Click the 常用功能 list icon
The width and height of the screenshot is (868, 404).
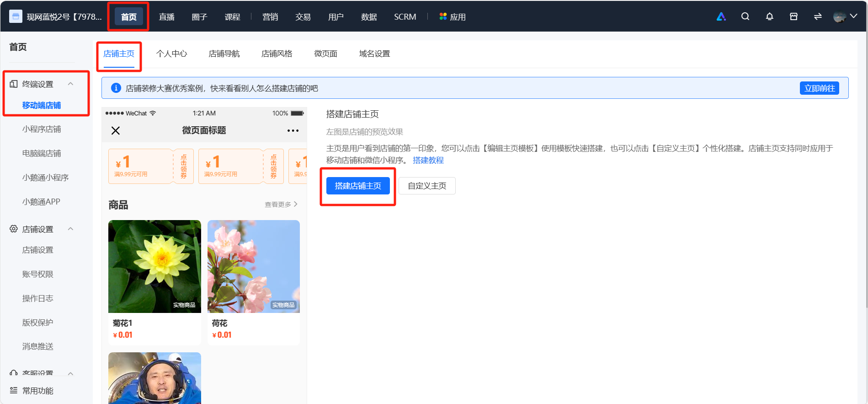point(14,390)
